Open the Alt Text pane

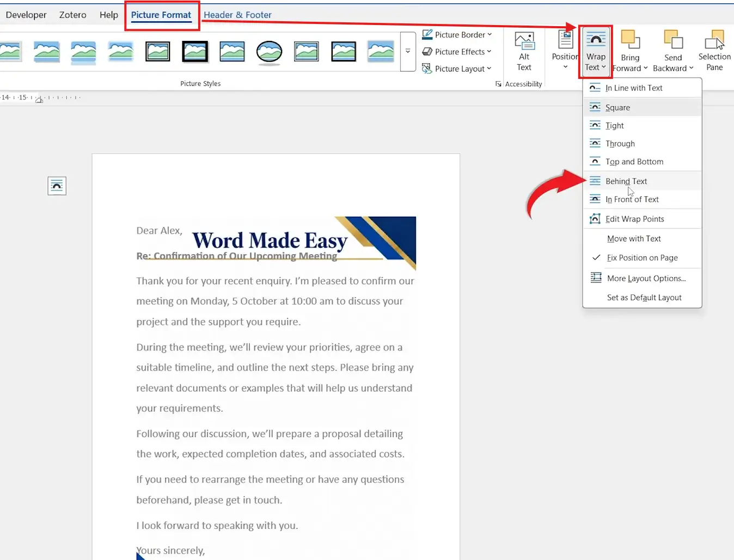[x=524, y=52]
